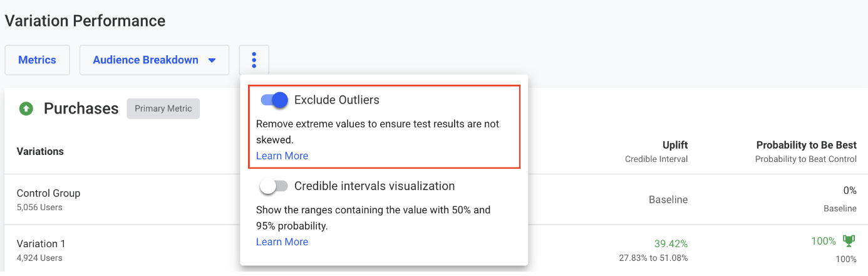Click the Credible intervals visualization label
Viewport: 868px width, 276px height.
point(375,186)
